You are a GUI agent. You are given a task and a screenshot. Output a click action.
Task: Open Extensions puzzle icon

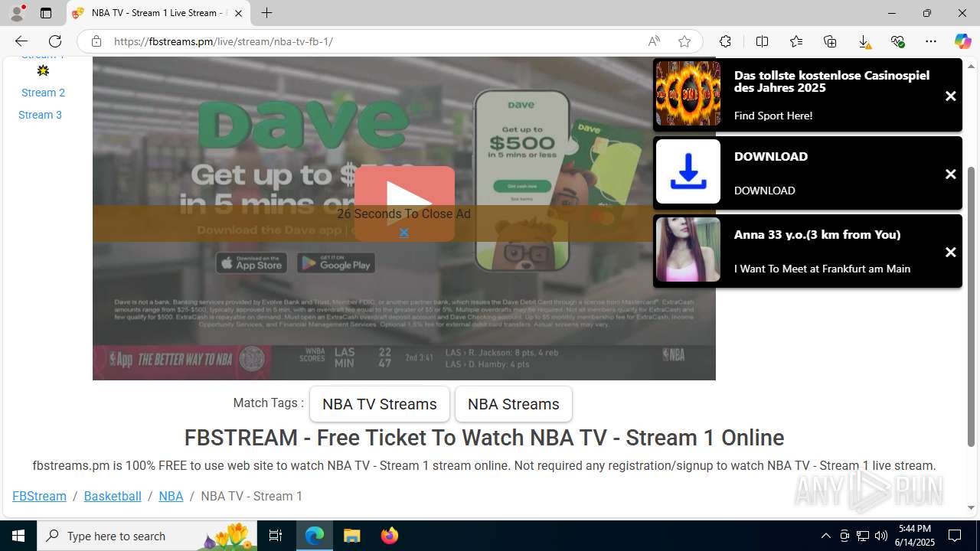click(725, 41)
